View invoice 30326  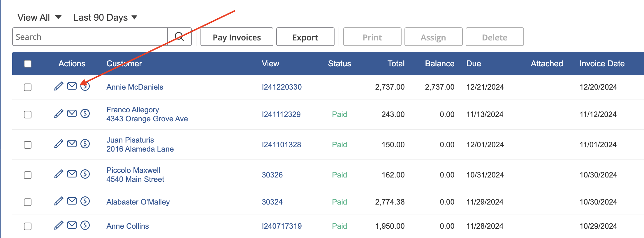click(272, 175)
